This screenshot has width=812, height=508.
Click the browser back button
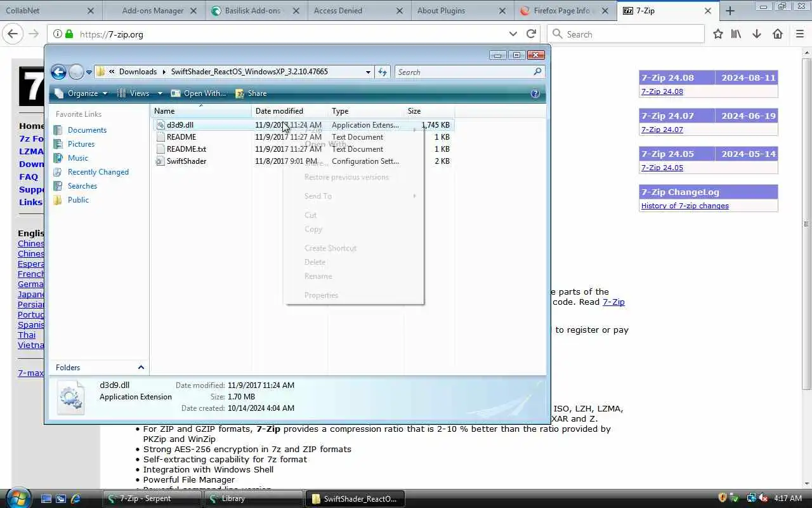[x=13, y=34]
